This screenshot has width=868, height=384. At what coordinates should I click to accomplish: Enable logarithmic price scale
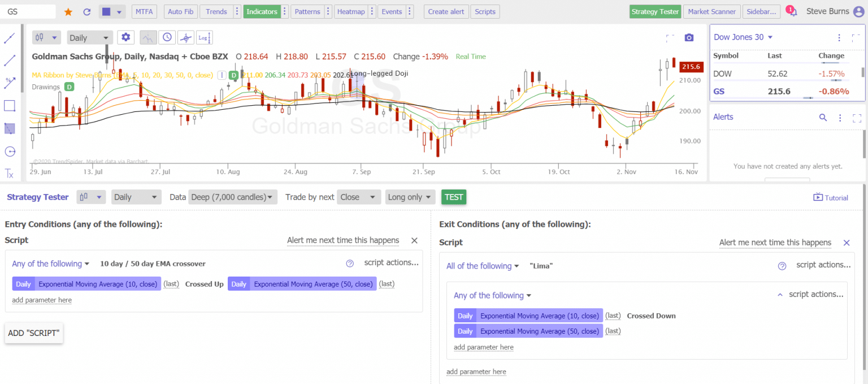[203, 37]
